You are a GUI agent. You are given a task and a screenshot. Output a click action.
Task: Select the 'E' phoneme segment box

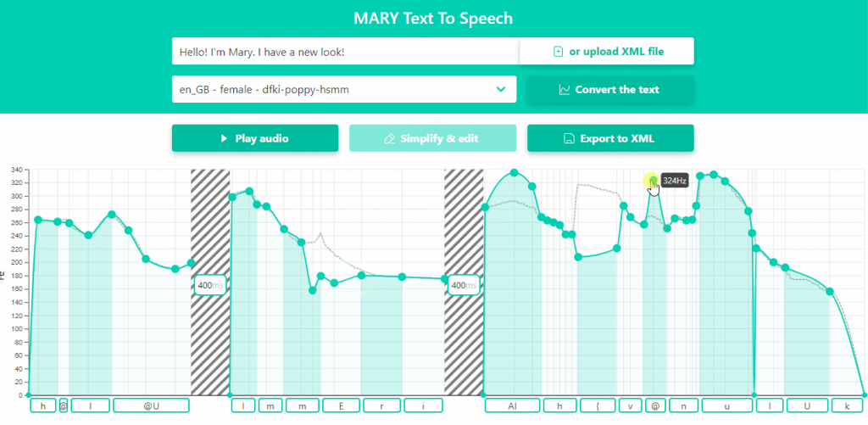[x=341, y=406]
